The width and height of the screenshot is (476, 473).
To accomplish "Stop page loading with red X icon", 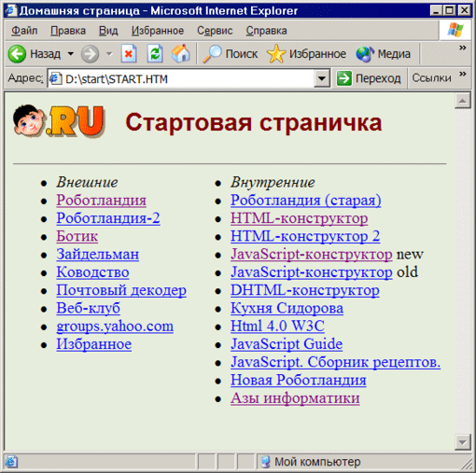I will coord(129,54).
